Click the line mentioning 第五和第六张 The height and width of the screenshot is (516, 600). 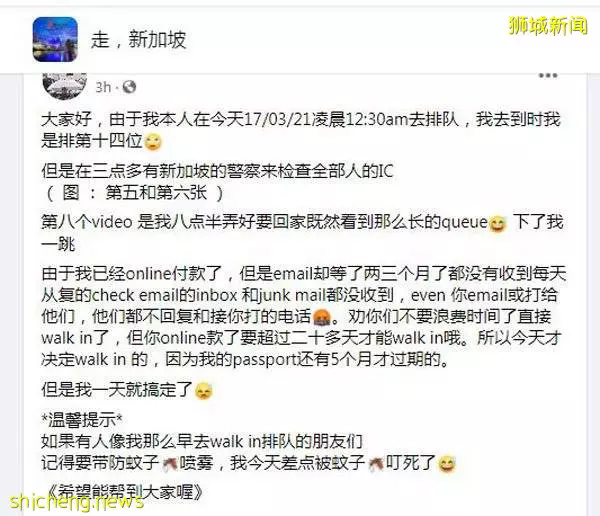pos(135,193)
